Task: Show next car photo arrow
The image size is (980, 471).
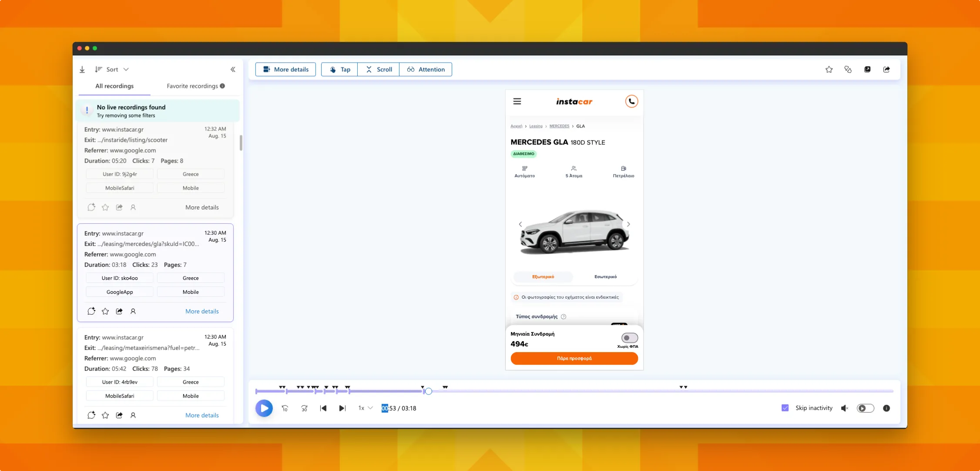Action: pyautogui.click(x=628, y=224)
